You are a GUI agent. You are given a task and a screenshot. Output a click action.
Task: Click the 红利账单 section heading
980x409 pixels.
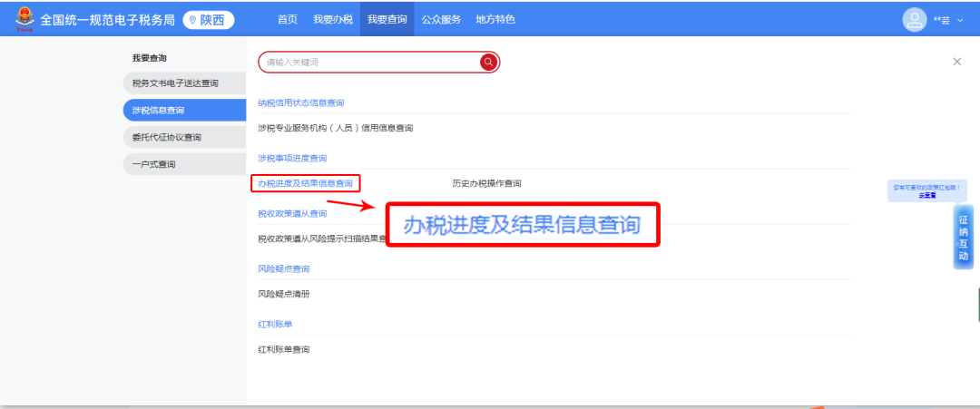[x=276, y=325]
